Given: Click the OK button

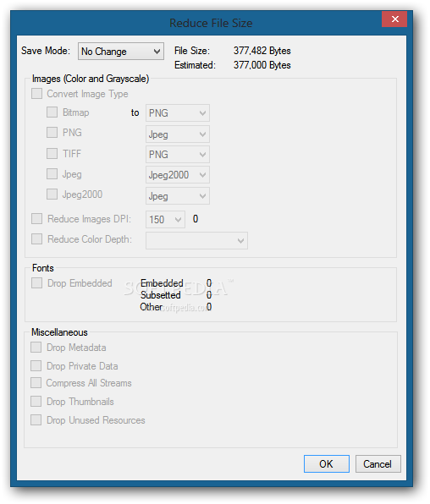Looking at the screenshot, I should 327,463.
